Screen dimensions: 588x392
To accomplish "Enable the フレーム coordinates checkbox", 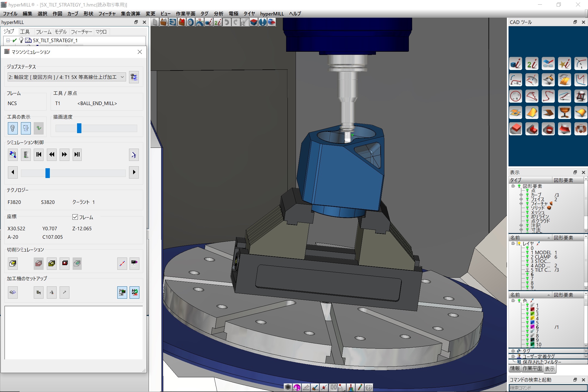I will pyautogui.click(x=75, y=217).
